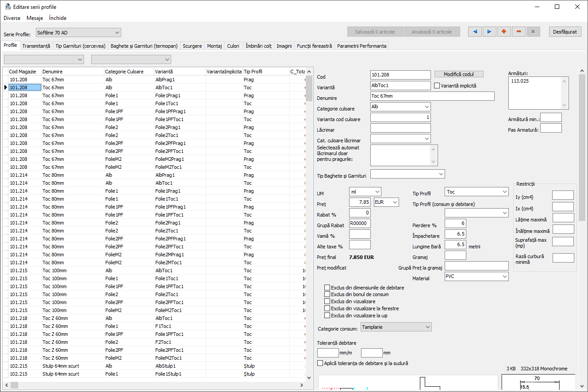The width and height of the screenshot is (588, 392).
Task: Click Lungime Bară field
Action: point(455,245)
